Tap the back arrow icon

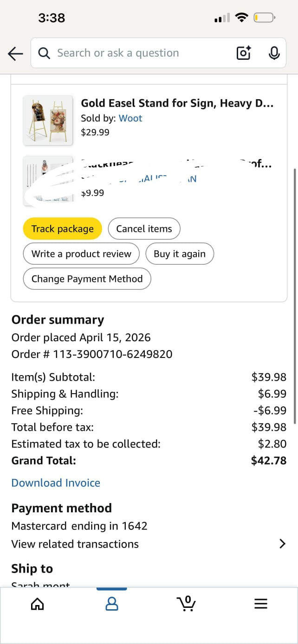[15, 53]
